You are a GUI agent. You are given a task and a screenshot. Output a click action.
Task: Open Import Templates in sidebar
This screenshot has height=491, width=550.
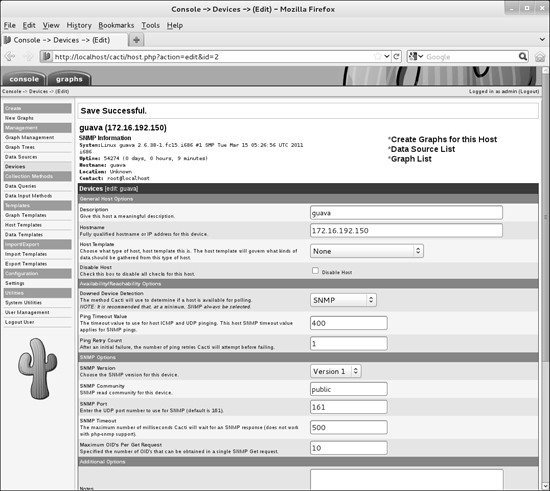[x=26, y=254]
